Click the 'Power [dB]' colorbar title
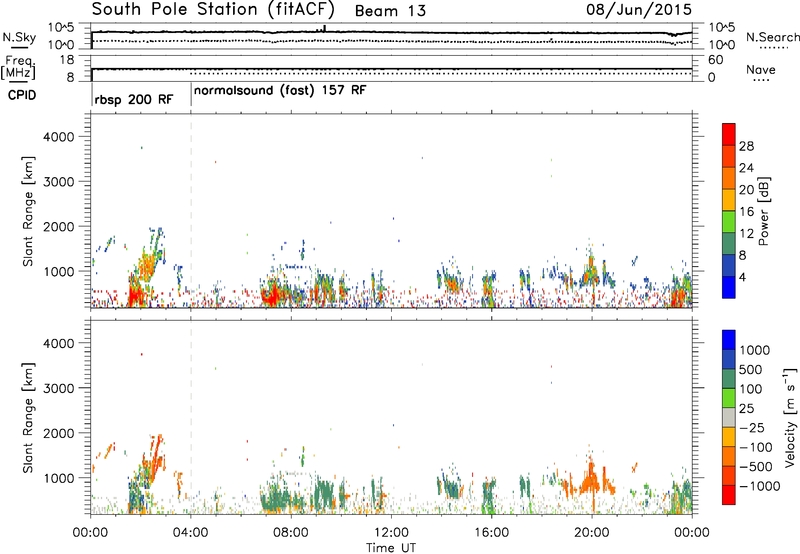The image size is (800, 554). click(x=763, y=211)
